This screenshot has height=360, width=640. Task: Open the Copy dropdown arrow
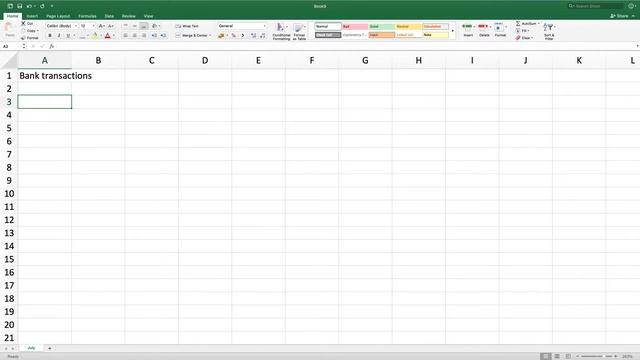point(38,31)
